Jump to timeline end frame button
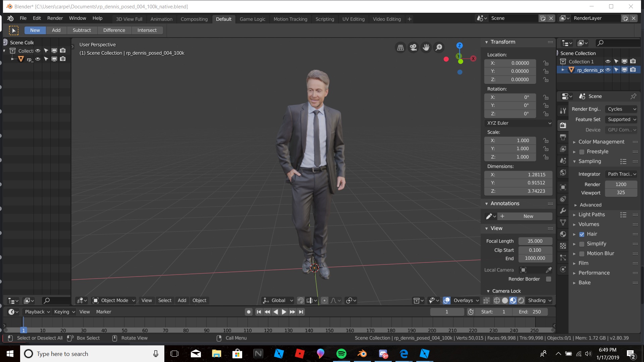The image size is (644, 362). pos(301,312)
